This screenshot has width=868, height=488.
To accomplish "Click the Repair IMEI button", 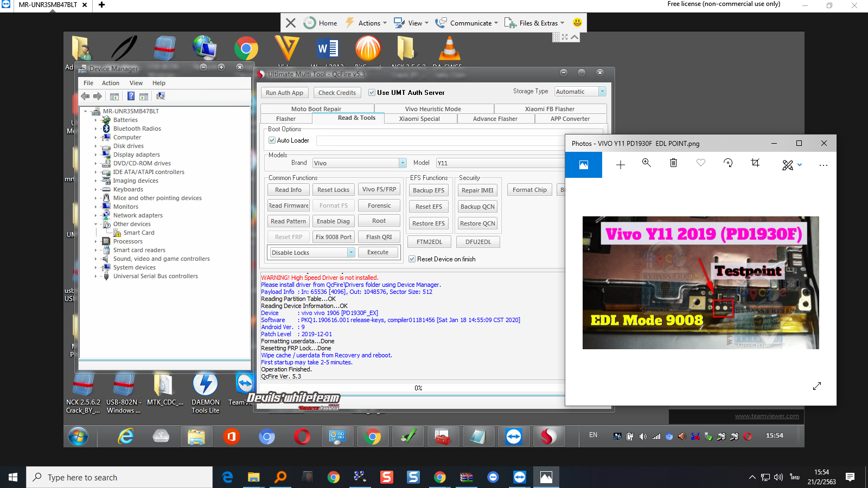I will (x=477, y=190).
